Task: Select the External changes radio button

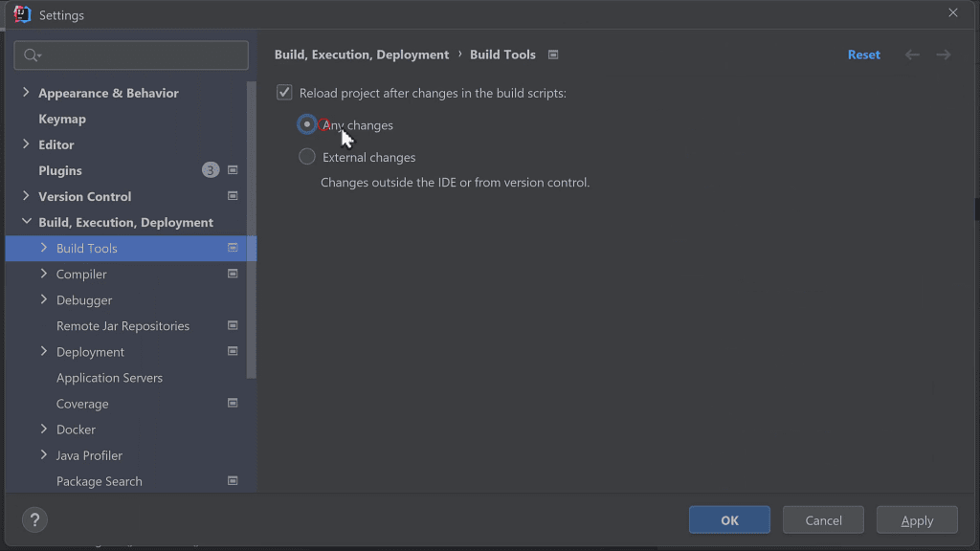Action: tap(306, 157)
